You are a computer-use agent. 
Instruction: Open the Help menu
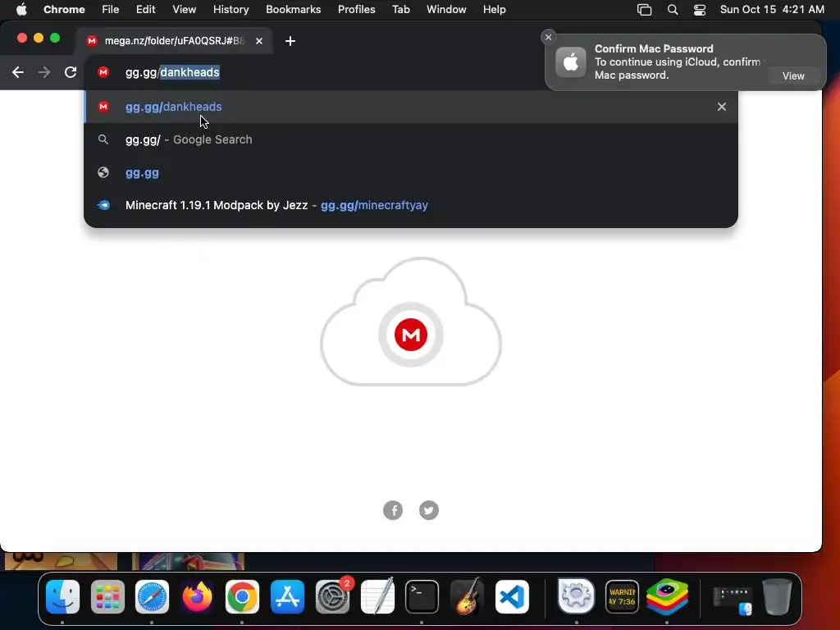(494, 10)
